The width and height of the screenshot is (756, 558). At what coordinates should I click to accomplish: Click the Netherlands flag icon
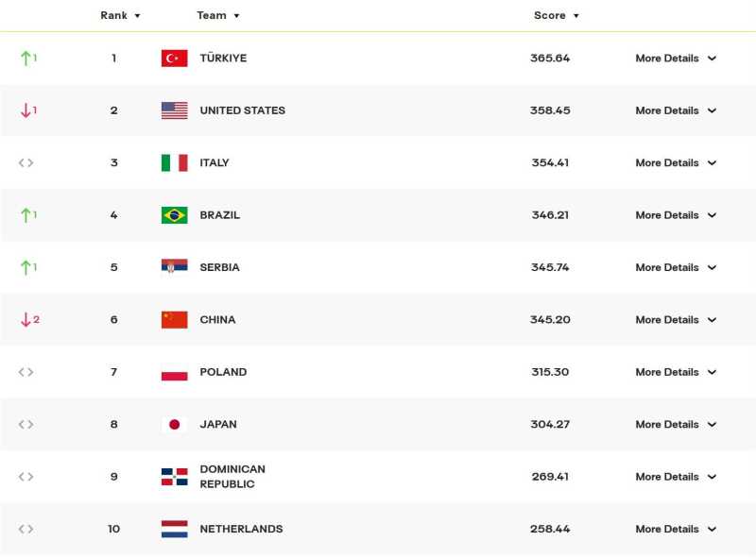pyautogui.click(x=174, y=529)
